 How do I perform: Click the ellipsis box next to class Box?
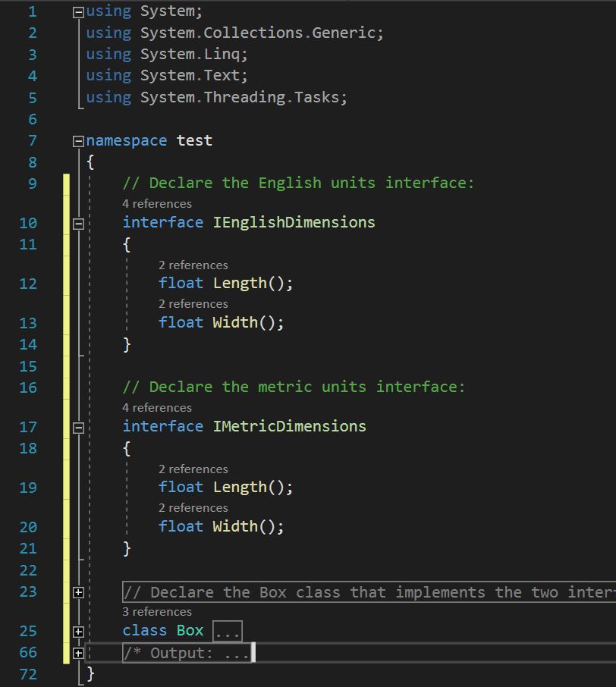227,632
